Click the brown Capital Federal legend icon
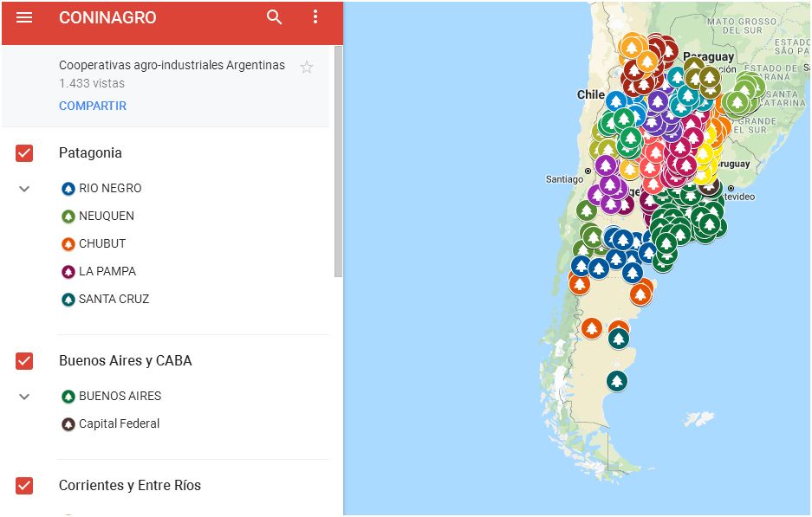This screenshot has width=812, height=517. point(68,423)
